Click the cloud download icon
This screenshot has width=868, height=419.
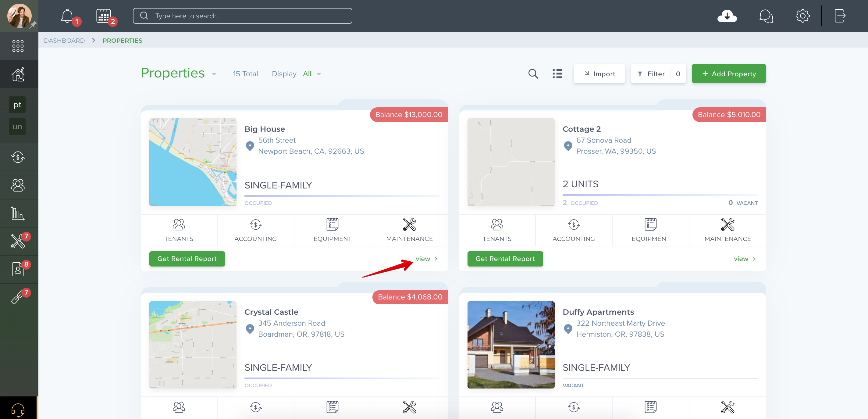pyautogui.click(x=727, y=16)
